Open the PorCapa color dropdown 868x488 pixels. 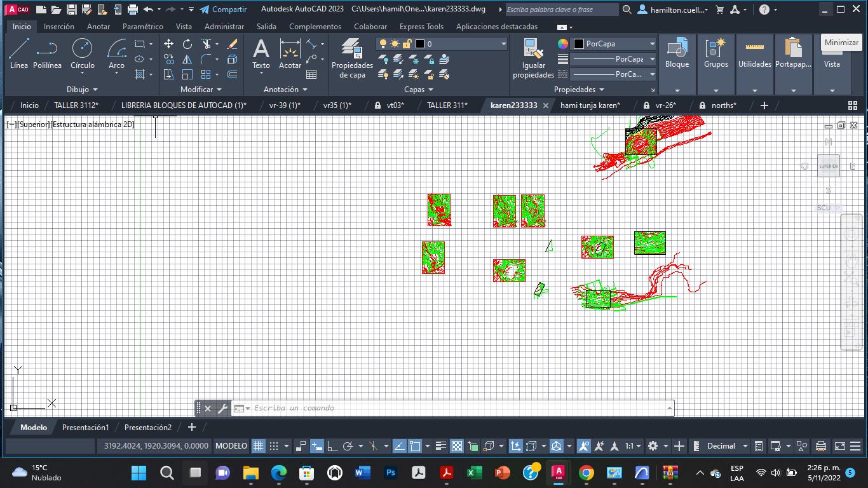614,44
